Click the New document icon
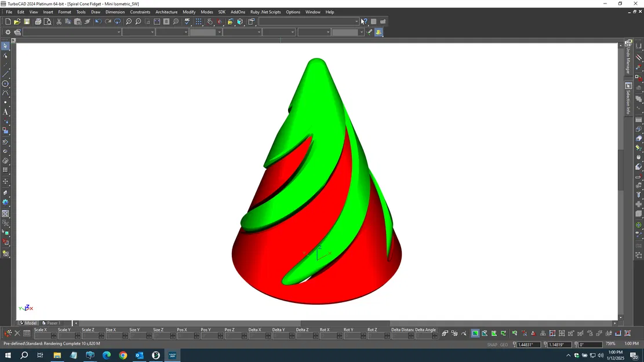Image resolution: width=644 pixels, height=362 pixels. click(x=8, y=21)
